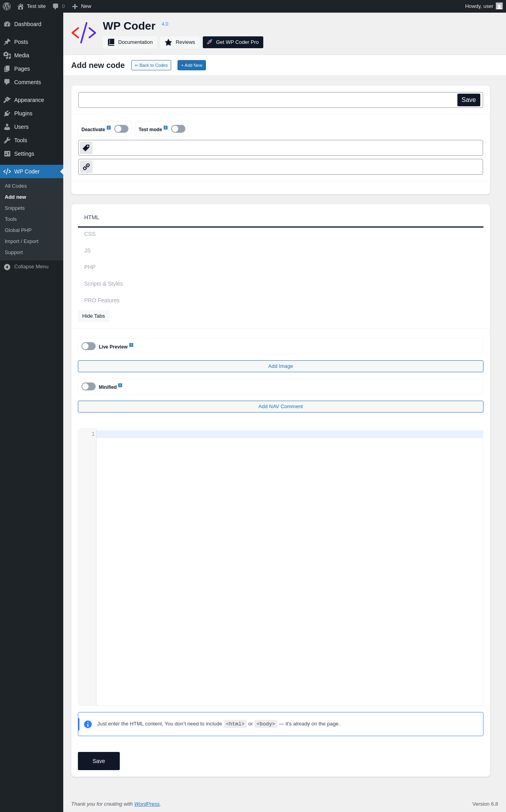
Task: Toggle the Deactivate switch
Action: pos(121,129)
